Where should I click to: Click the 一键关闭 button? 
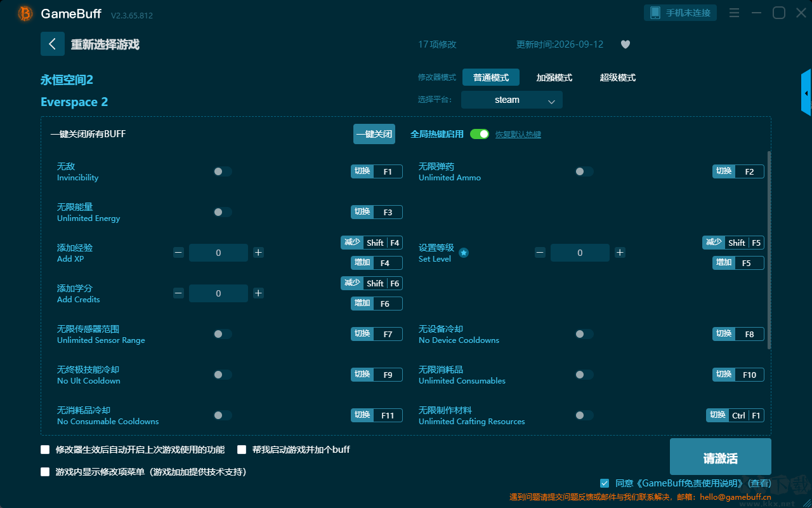[374, 134]
